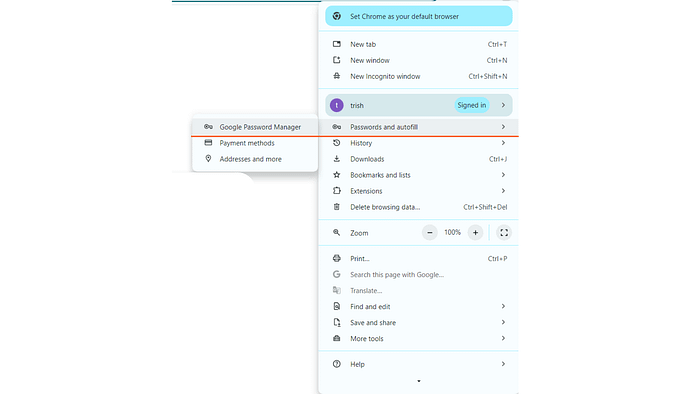Click the key icon beside Google Password Manager
Viewport: 700px width, 394px height.
point(208,127)
